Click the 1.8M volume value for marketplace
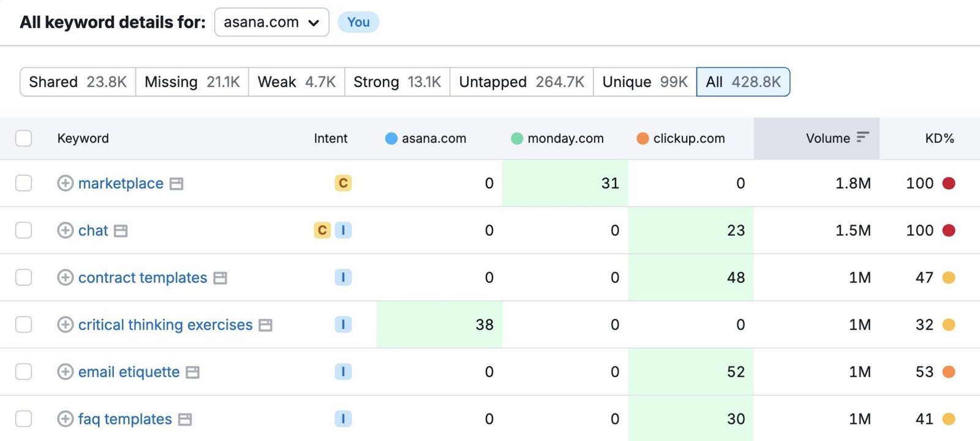The height and width of the screenshot is (441, 980). click(853, 183)
